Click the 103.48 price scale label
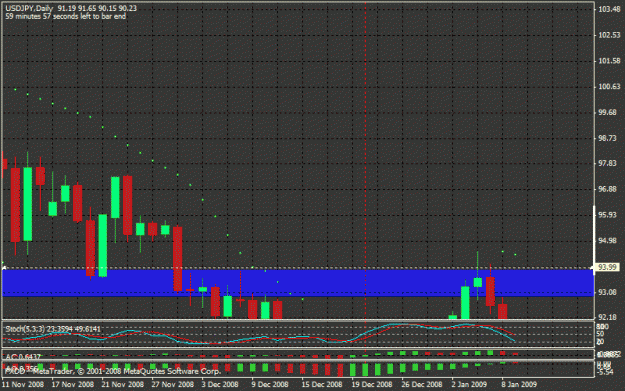This screenshot has height=391, width=625. coord(609,9)
